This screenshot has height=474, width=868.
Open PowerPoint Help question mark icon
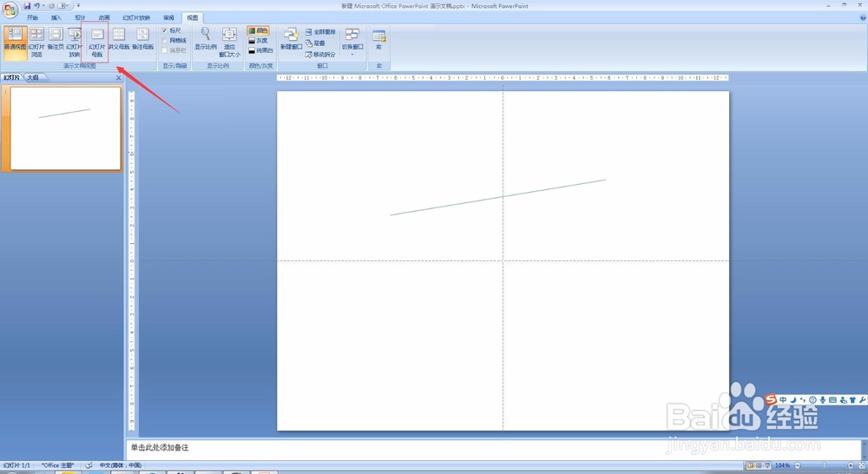[863, 17]
